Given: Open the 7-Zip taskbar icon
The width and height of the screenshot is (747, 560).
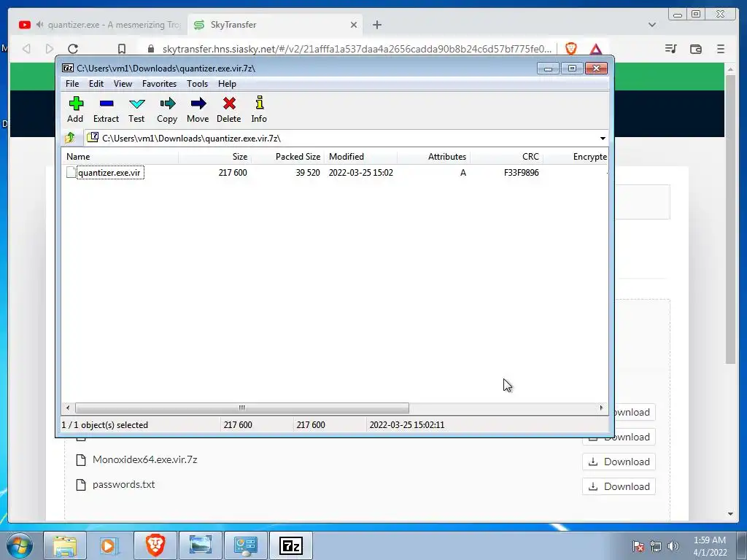Looking at the screenshot, I should click(291, 545).
